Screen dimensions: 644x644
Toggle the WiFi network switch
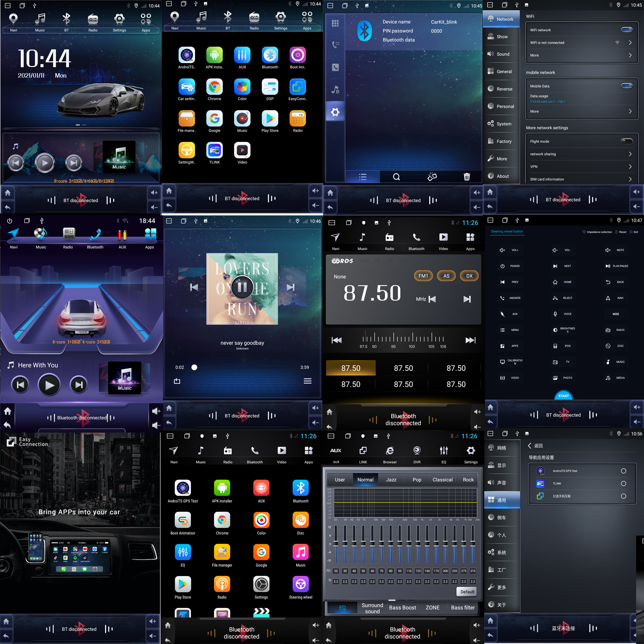point(626,30)
